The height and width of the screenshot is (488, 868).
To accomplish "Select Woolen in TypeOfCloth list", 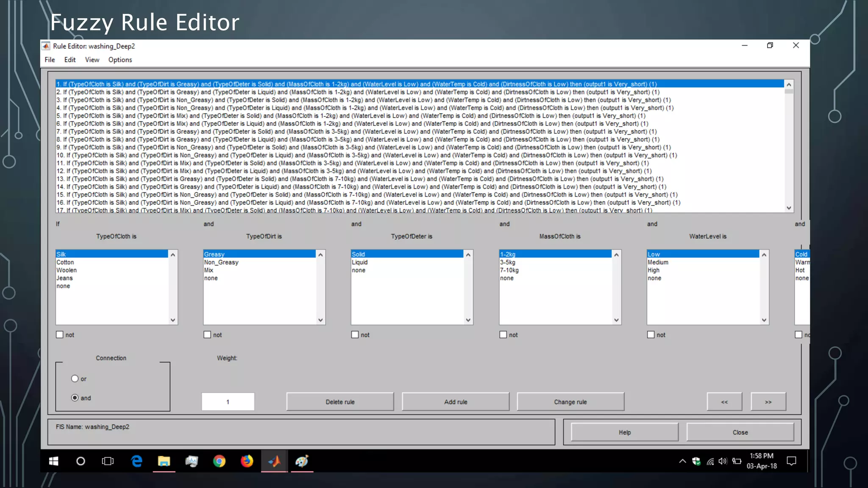I will (x=112, y=270).
